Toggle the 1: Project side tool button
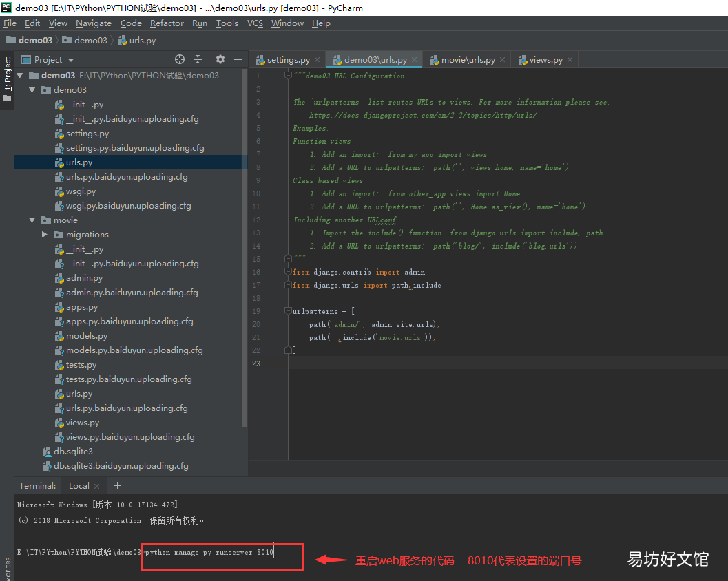Viewport: 728px width, 581px height. click(x=8, y=80)
